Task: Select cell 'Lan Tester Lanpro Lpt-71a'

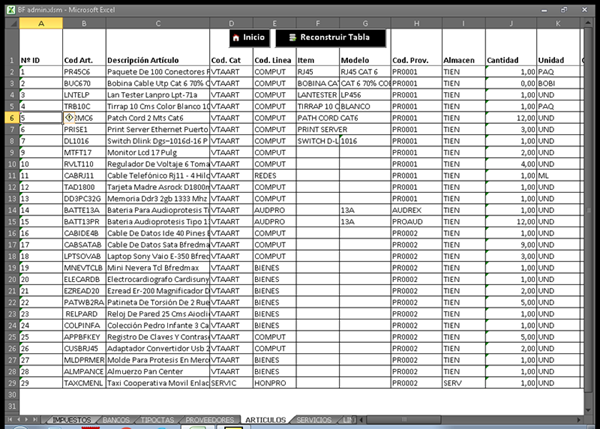Action: (158, 95)
